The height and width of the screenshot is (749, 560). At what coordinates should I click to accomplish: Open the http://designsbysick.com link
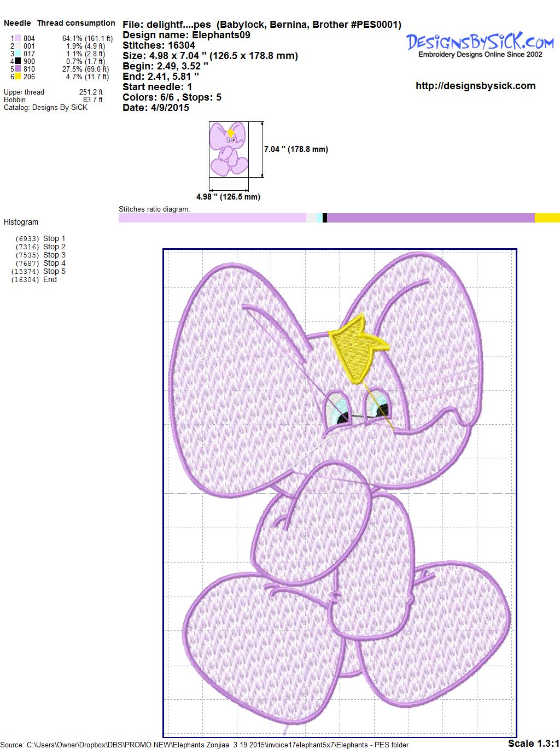475,86
